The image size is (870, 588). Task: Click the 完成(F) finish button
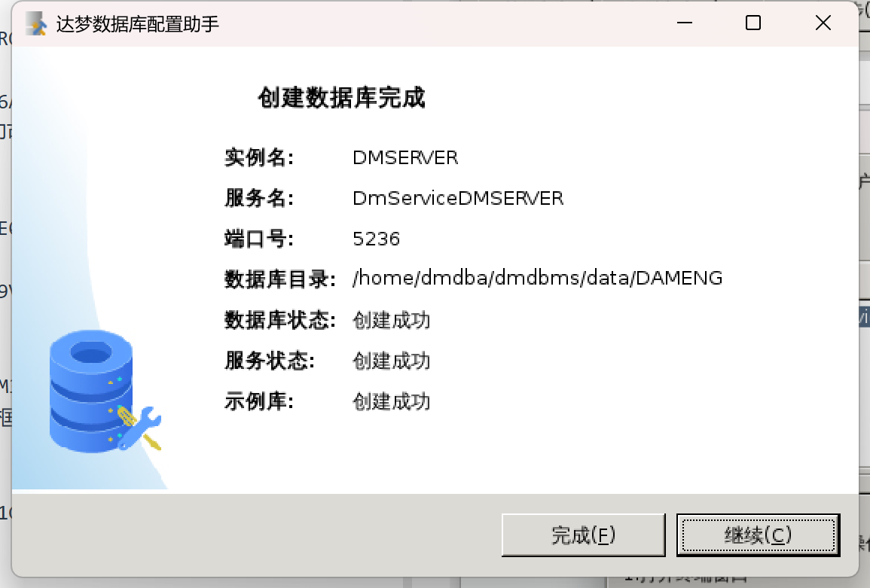[x=583, y=535]
